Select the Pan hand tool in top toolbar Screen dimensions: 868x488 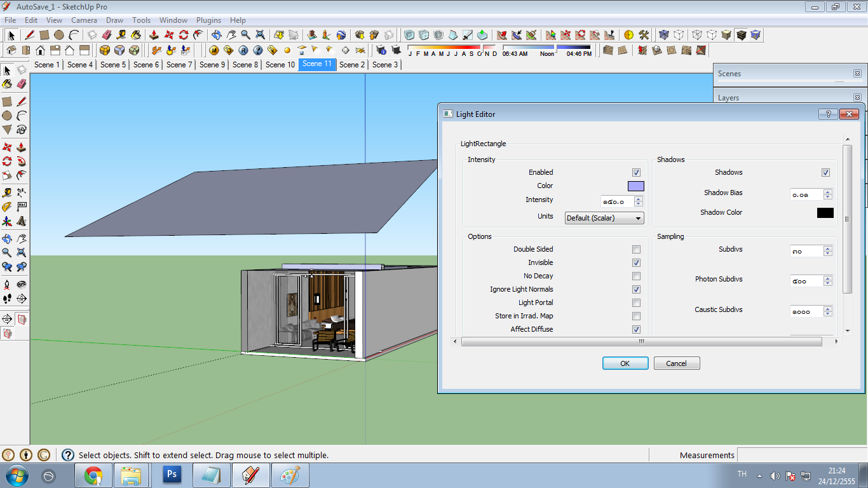pyautogui.click(x=231, y=35)
